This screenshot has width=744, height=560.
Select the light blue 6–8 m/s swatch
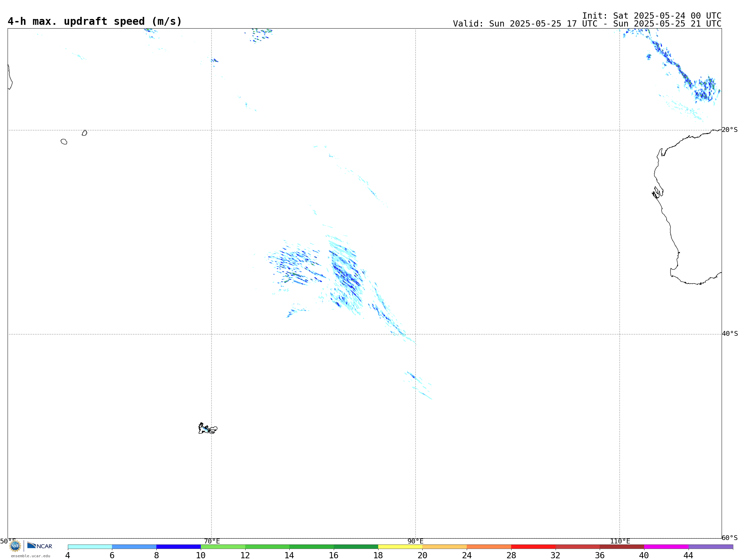(134, 547)
